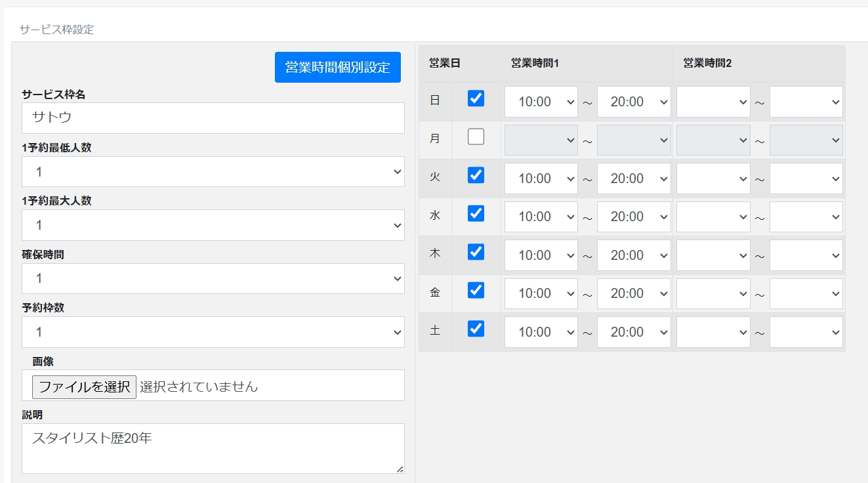Toggle the 火 (Tuesday) checkbox off
868x483 pixels.
click(x=476, y=175)
